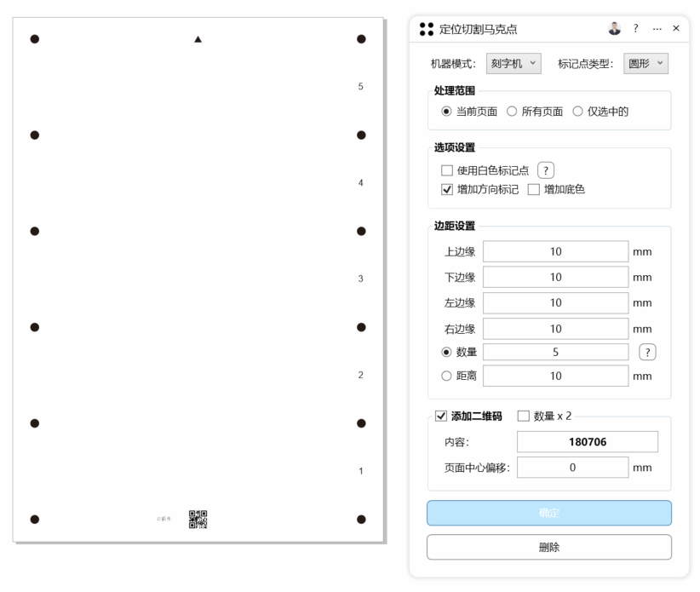Click the 删除 button
Viewport: 700px width, 592px height.
point(549,548)
